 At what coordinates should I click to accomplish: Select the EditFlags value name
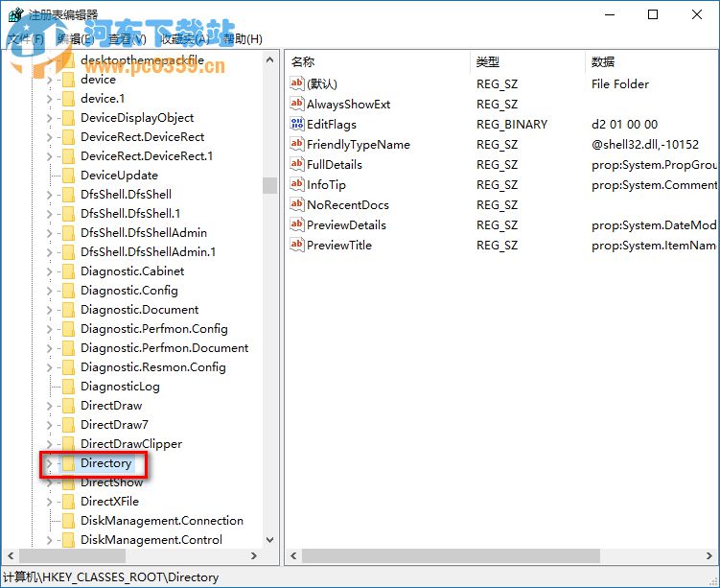332,125
